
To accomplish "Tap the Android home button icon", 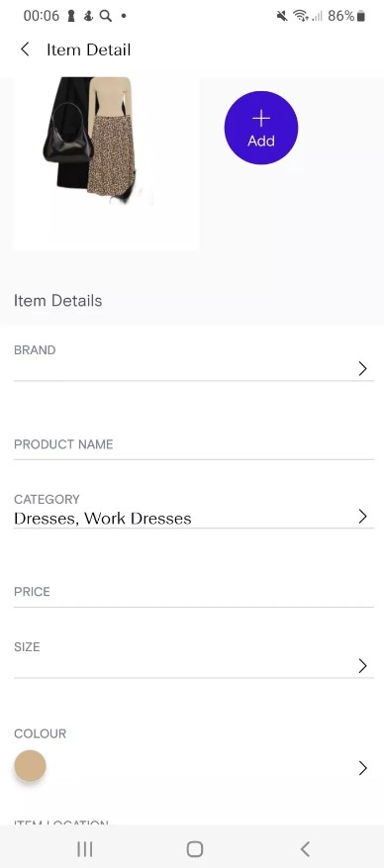I will click(x=195, y=848).
